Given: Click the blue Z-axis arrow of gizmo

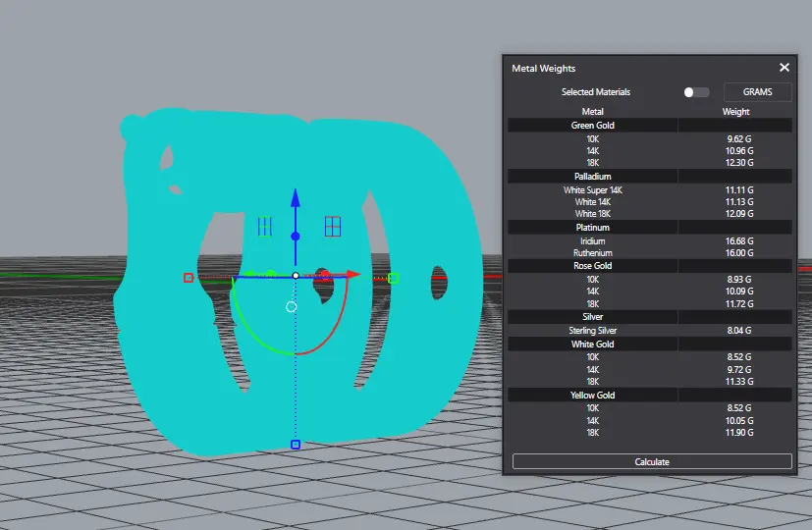Looking at the screenshot, I should coord(296,199).
